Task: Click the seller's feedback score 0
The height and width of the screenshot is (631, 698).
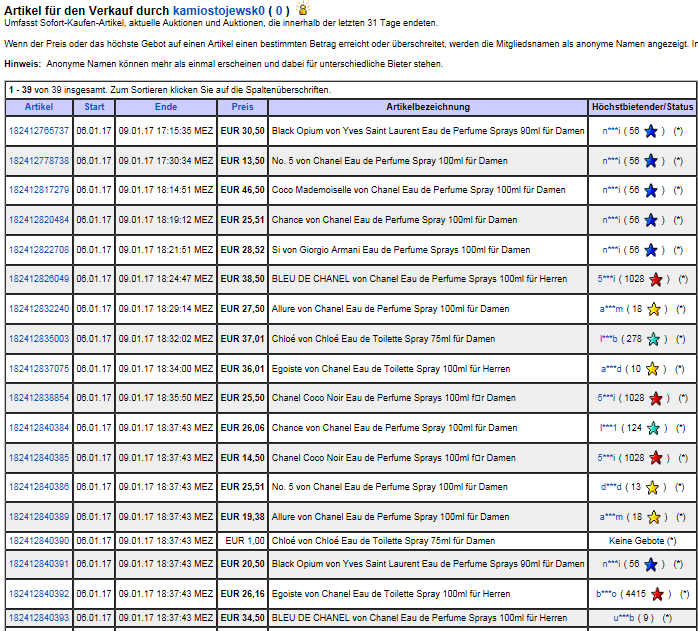Action: (279, 10)
